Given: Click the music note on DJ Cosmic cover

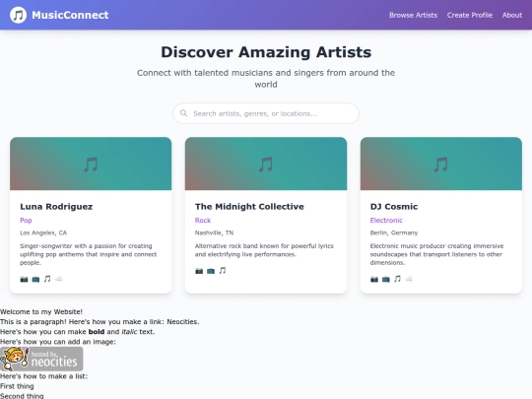Looking at the screenshot, I should [x=441, y=165].
